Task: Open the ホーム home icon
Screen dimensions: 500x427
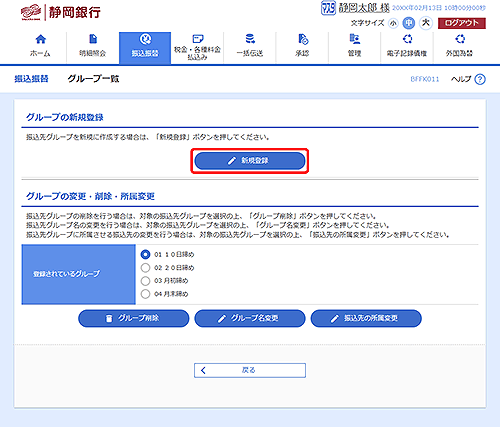Action: pos(41,39)
